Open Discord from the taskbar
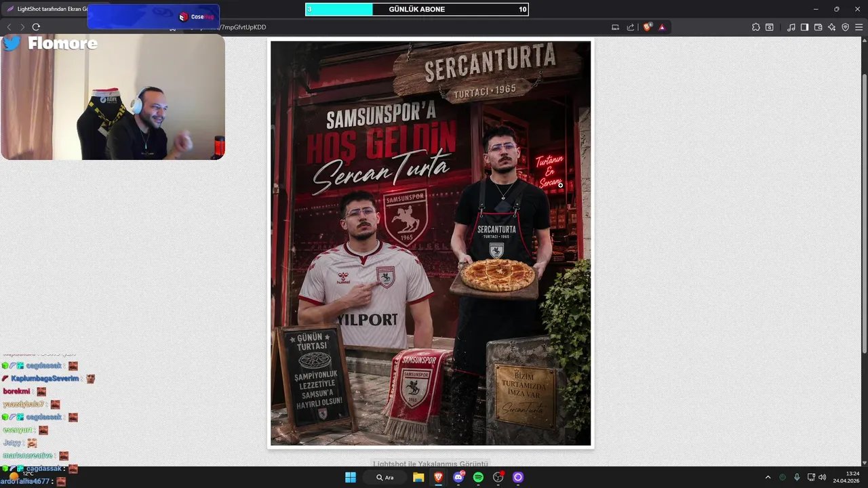This screenshot has height=488, width=868. [458, 477]
